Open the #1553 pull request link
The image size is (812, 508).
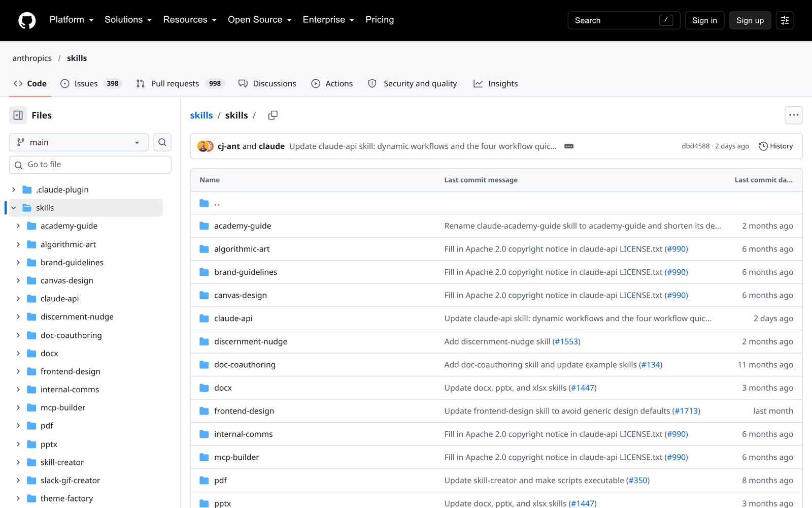tap(566, 341)
